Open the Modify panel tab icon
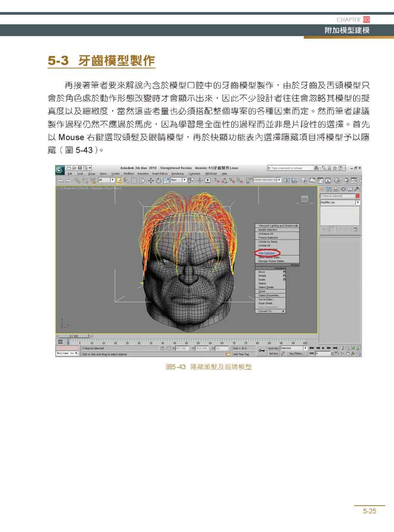Image resolution: width=394 pixels, height=532 pixels. tap(329, 189)
